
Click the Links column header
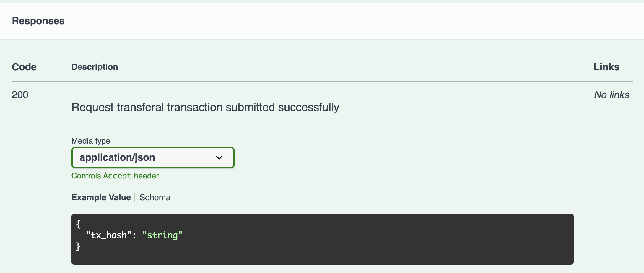click(x=606, y=67)
